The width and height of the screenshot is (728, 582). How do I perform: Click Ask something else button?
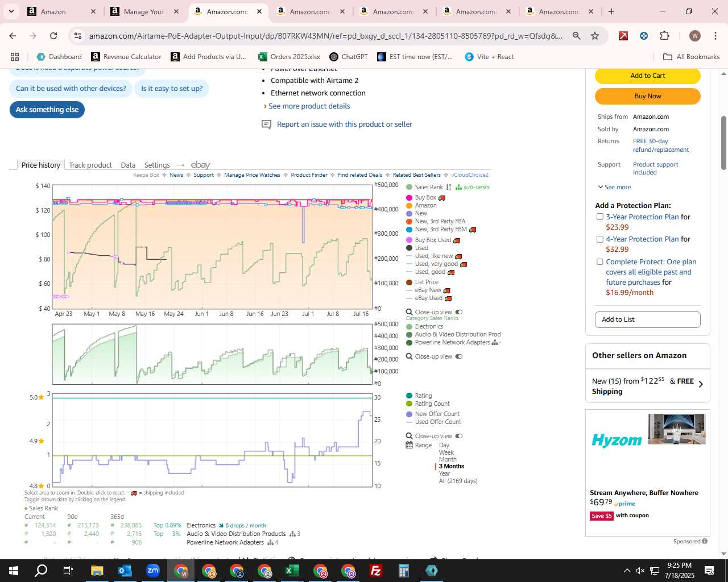click(x=47, y=110)
